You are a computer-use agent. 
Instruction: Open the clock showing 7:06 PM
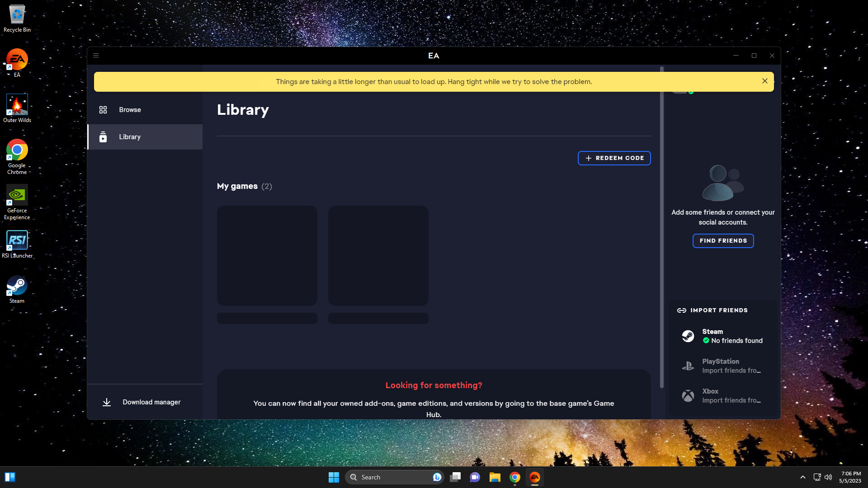(x=850, y=477)
